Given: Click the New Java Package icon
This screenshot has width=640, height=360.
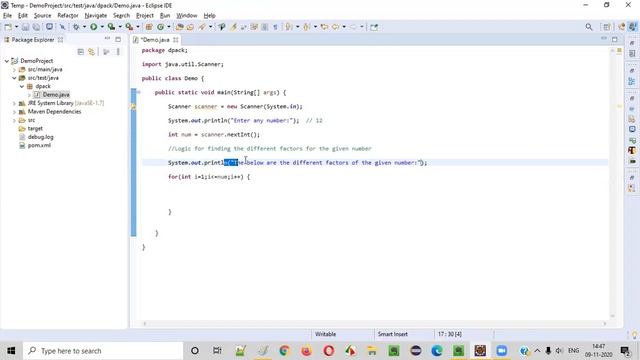Looking at the screenshot, I should [x=149, y=27].
